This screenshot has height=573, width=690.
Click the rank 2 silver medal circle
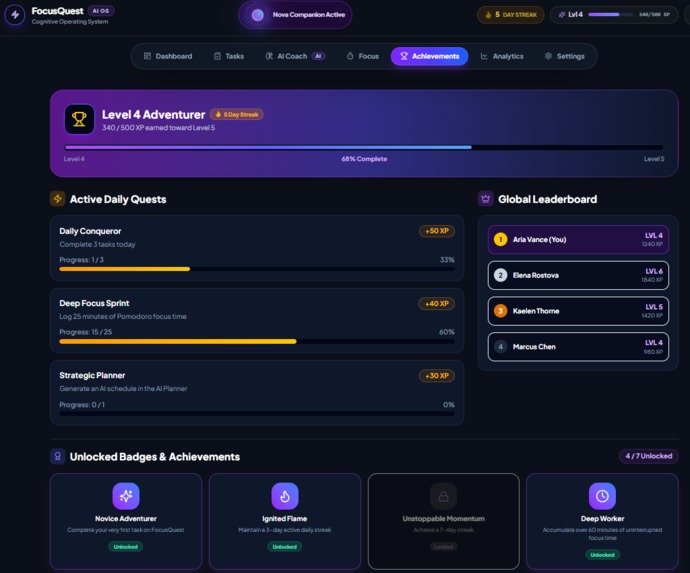pyautogui.click(x=500, y=275)
